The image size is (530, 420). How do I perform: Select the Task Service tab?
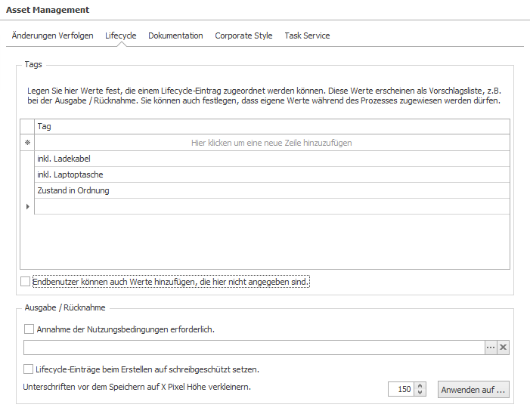pos(307,36)
